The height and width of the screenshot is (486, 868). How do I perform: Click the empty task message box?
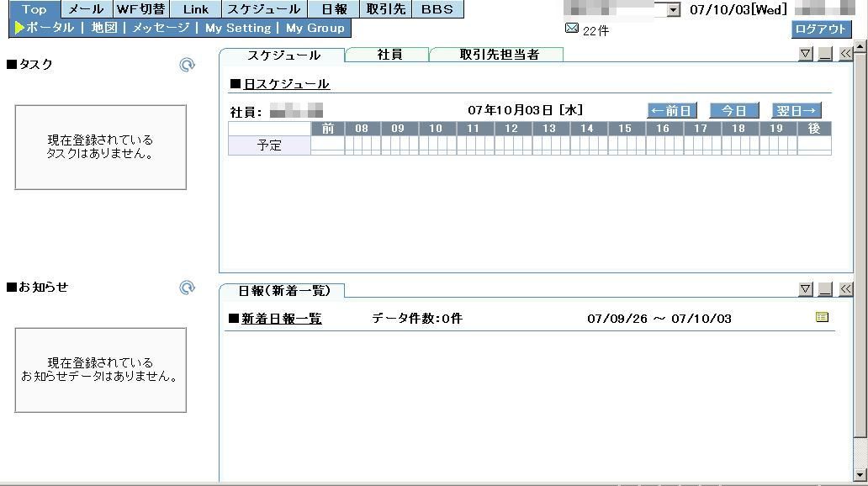pos(101,147)
